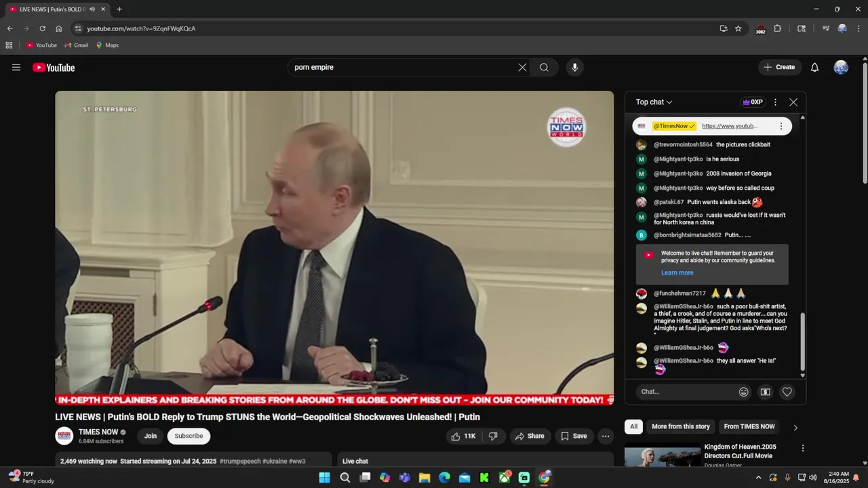
Task: Click Learn more in chat welcome notice
Action: (677, 272)
